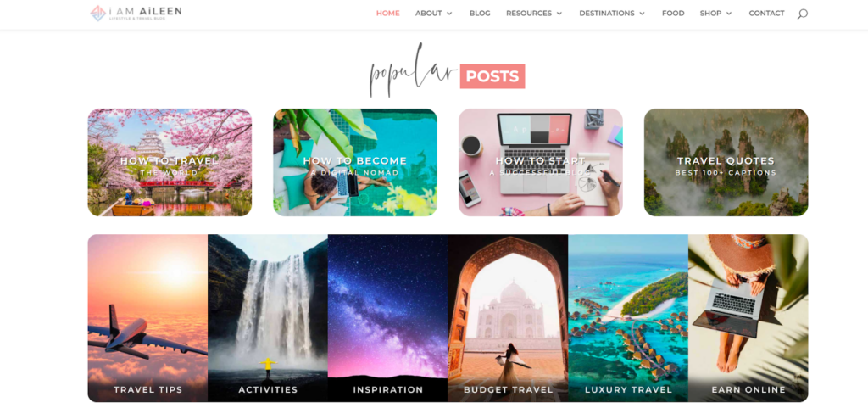Select the Travel Tips category tile

(x=147, y=318)
